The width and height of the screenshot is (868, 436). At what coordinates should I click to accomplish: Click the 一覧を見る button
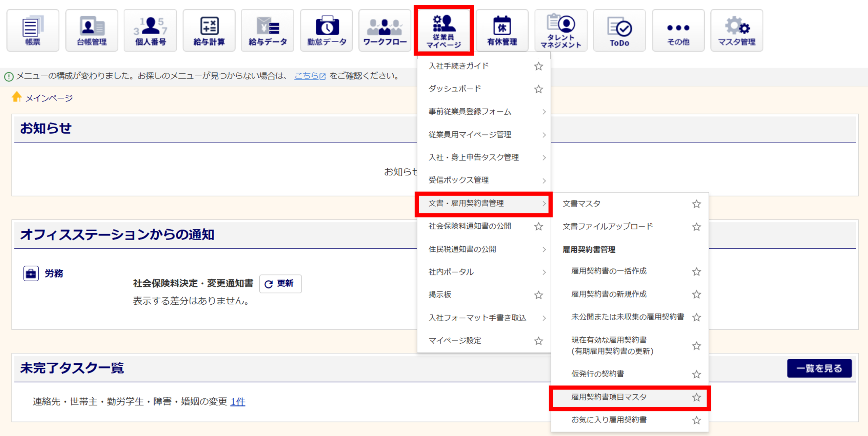point(819,368)
